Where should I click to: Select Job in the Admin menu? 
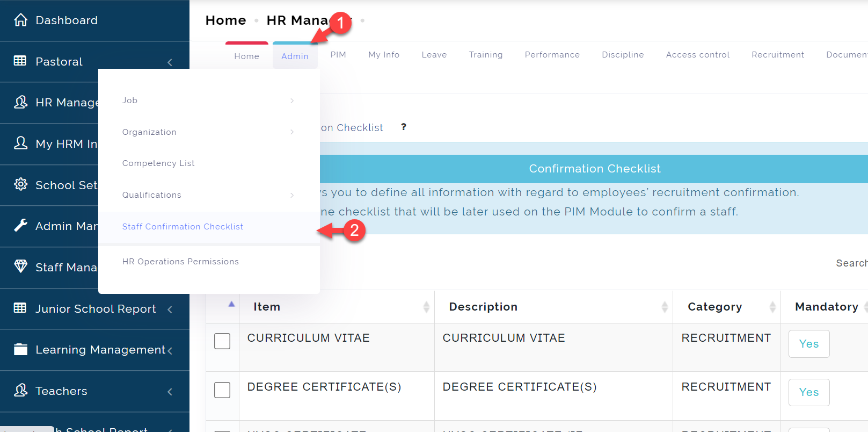[x=209, y=100]
